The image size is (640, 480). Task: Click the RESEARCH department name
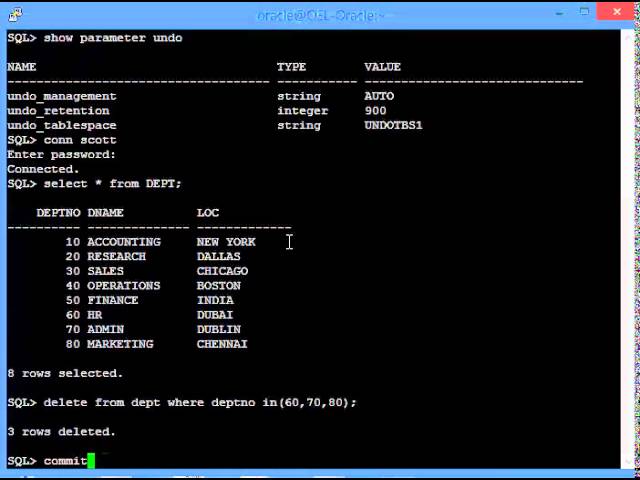(x=116, y=257)
